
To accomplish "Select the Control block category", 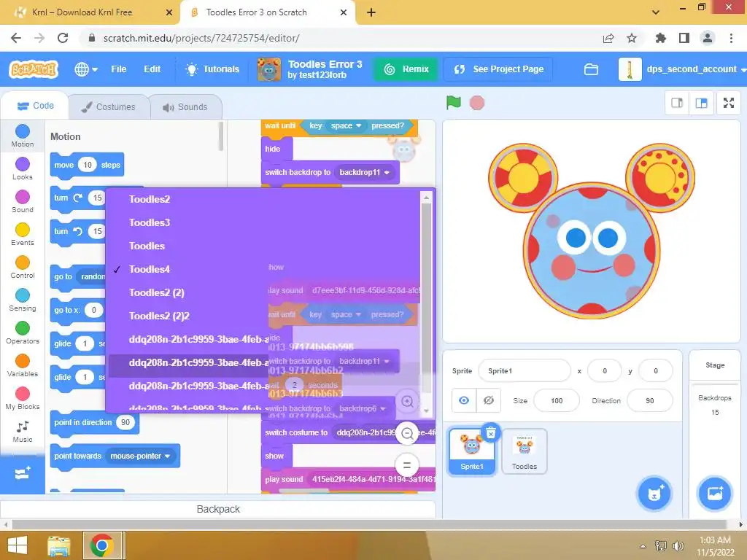I will click(x=23, y=267).
